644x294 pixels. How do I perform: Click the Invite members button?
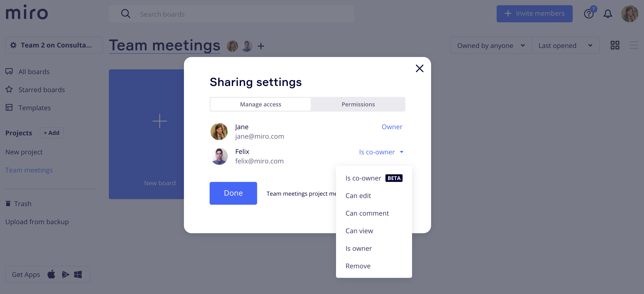(x=534, y=14)
